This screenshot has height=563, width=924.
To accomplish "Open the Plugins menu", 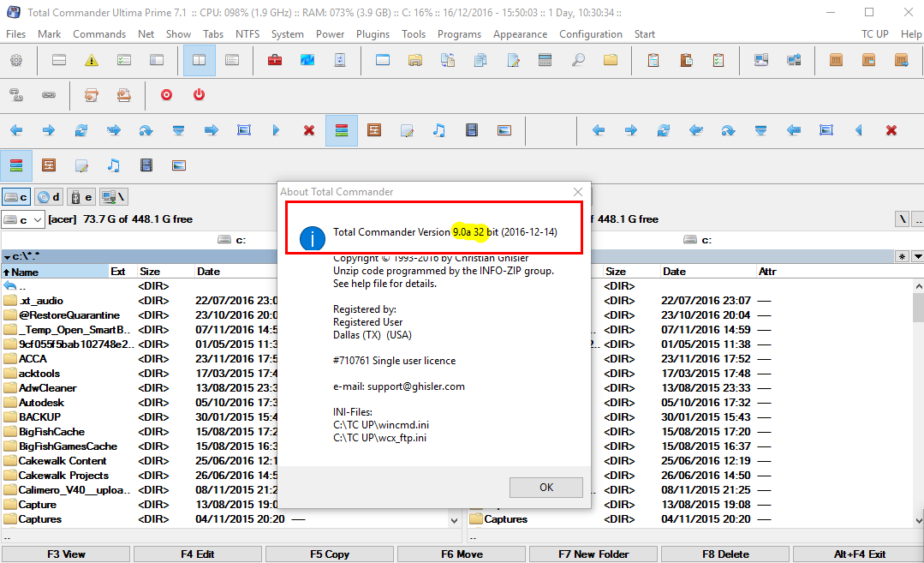I will pos(373,34).
